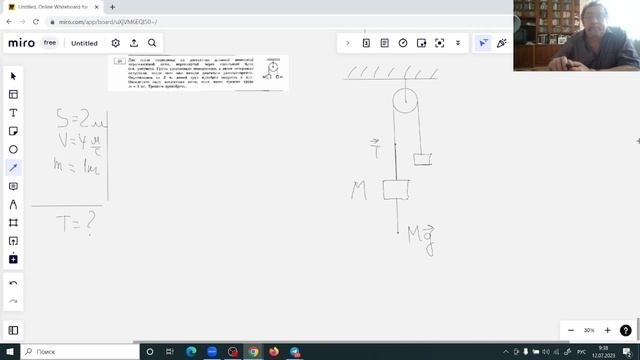This screenshot has height=360, width=640.
Task: Open more apps plus button
Action: click(13, 259)
